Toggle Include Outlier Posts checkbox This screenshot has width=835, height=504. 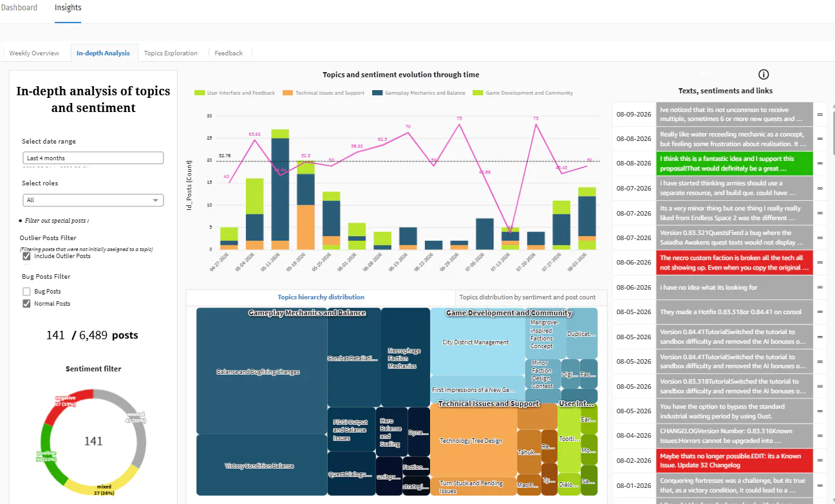point(26,256)
